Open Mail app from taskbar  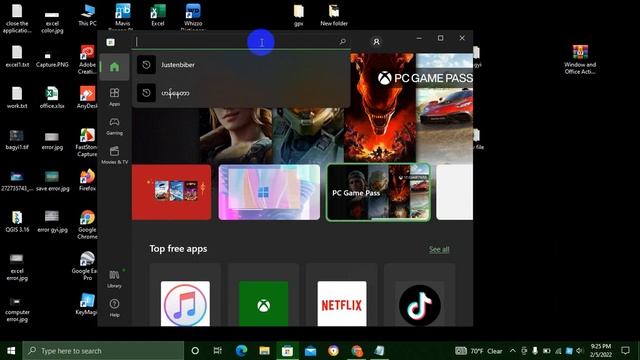(310, 351)
